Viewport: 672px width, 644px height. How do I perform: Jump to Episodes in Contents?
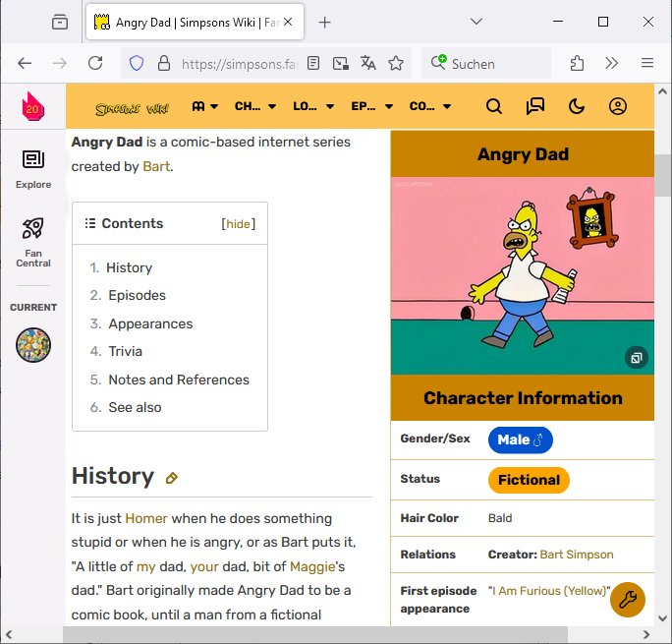(x=137, y=295)
